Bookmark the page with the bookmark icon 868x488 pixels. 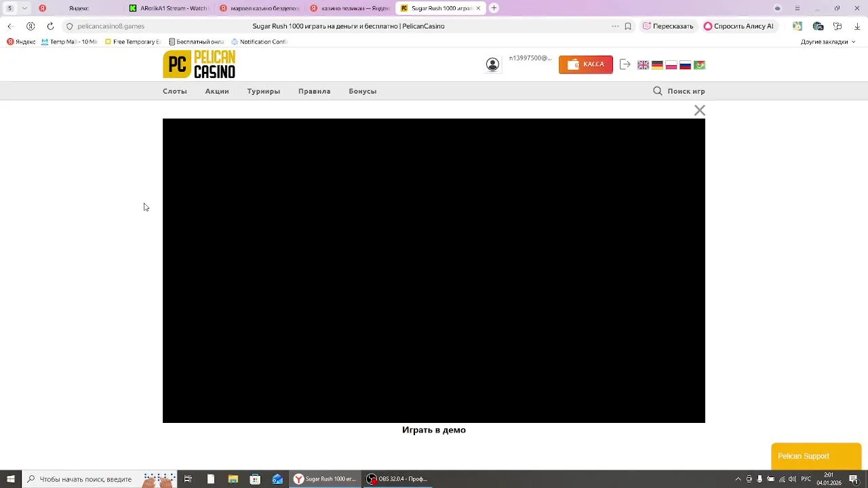[x=628, y=26]
